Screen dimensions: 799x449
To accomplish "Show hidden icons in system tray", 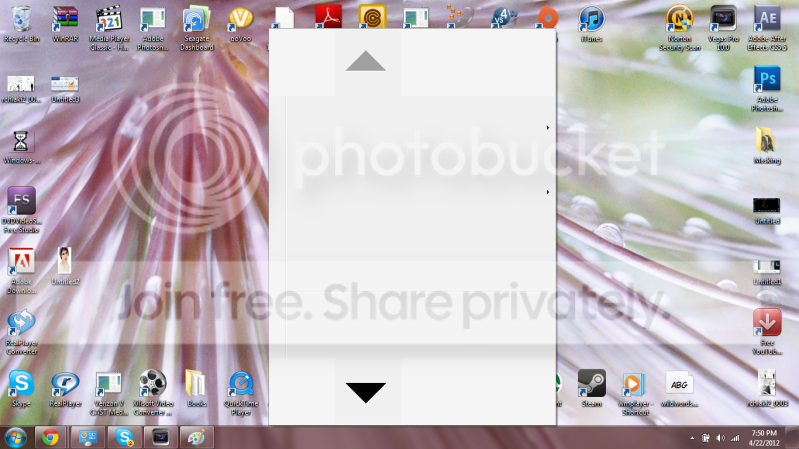I will [692, 438].
